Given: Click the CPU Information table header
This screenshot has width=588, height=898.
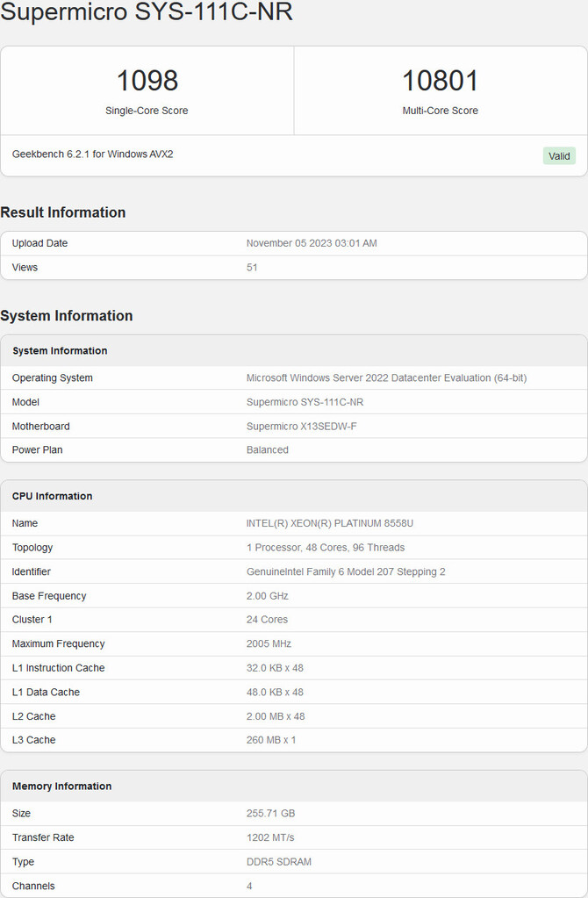Looking at the screenshot, I should click(x=294, y=496).
